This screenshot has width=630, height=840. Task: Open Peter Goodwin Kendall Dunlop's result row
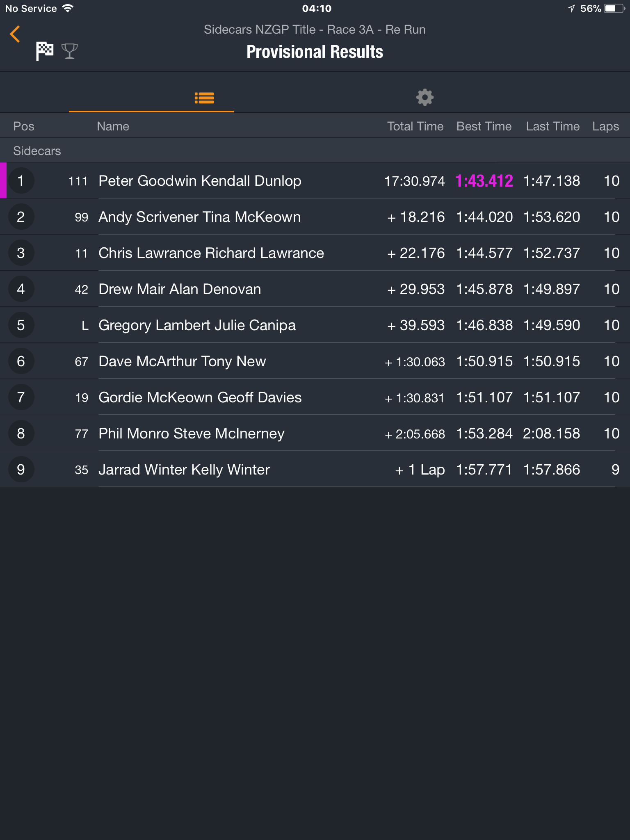[315, 181]
